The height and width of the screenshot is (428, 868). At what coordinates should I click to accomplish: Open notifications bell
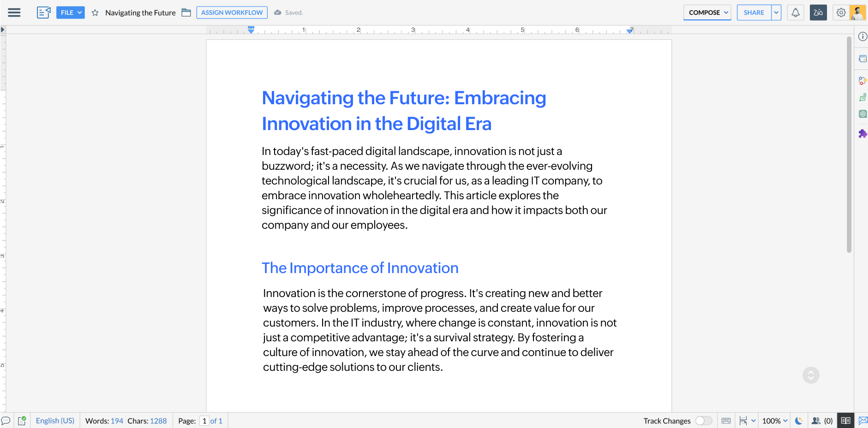pyautogui.click(x=796, y=12)
